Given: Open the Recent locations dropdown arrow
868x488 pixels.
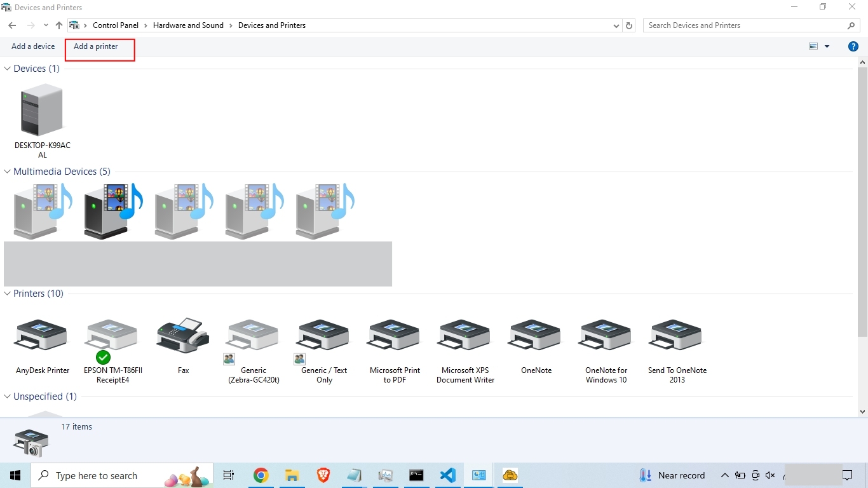Looking at the screenshot, I should coord(46,25).
